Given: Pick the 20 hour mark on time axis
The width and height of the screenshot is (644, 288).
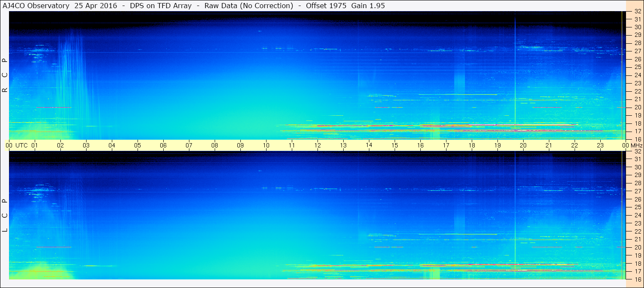Looking at the screenshot, I should pos(523,145).
